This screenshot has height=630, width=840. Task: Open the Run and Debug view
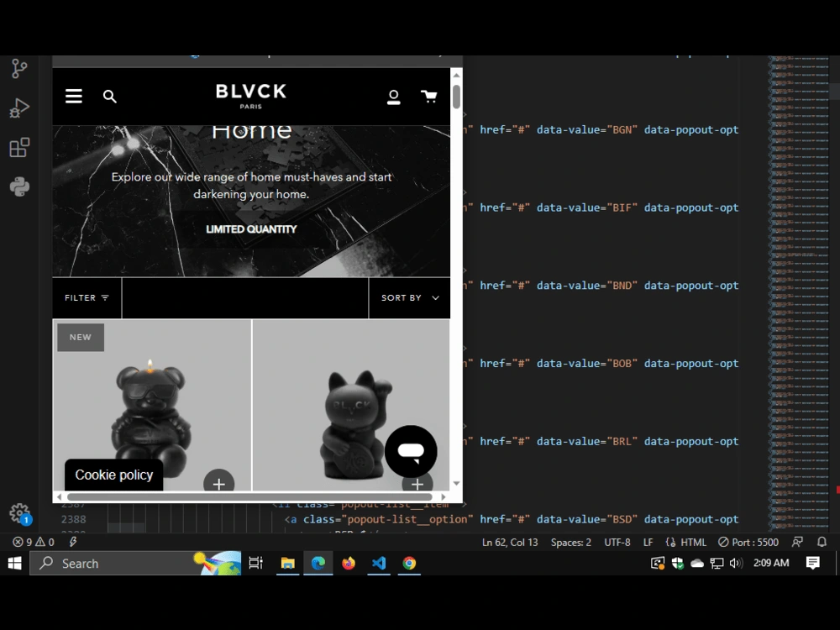19,108
